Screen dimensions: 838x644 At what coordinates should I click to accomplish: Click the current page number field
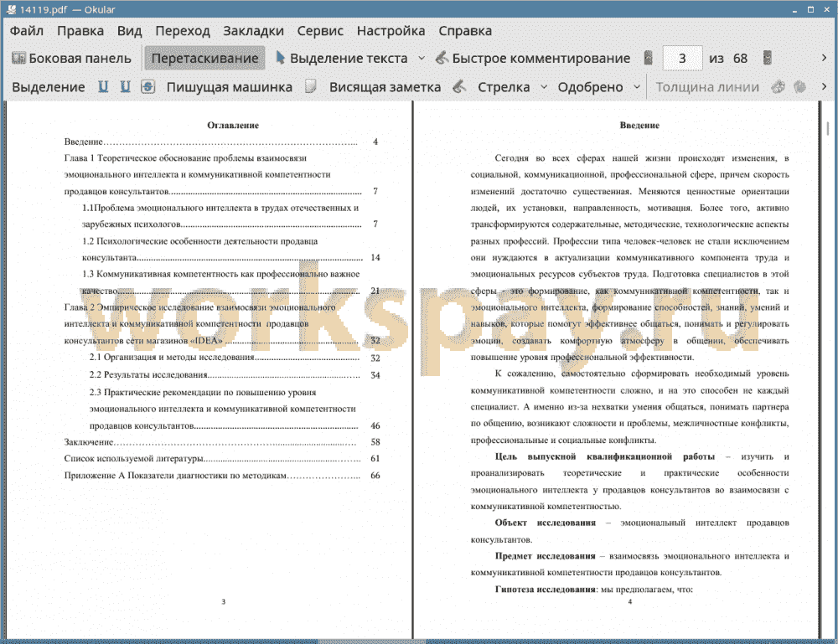[x=682, y=59]
